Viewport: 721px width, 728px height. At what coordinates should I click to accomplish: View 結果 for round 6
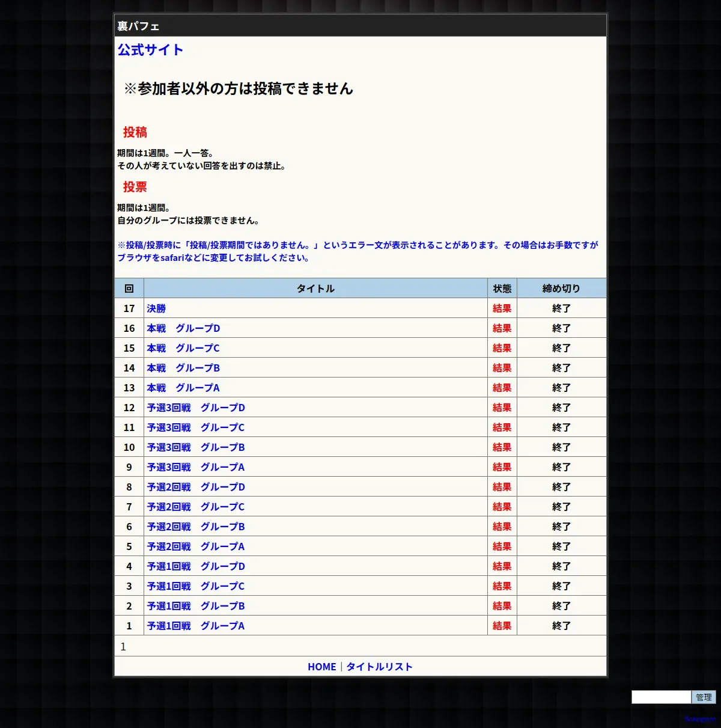[x=502, y=527]
